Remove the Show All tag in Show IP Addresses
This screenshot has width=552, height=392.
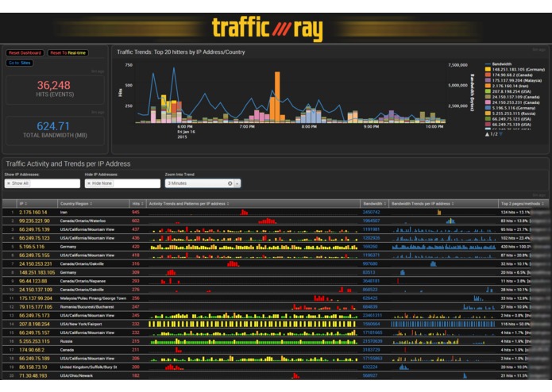point(9,183)
